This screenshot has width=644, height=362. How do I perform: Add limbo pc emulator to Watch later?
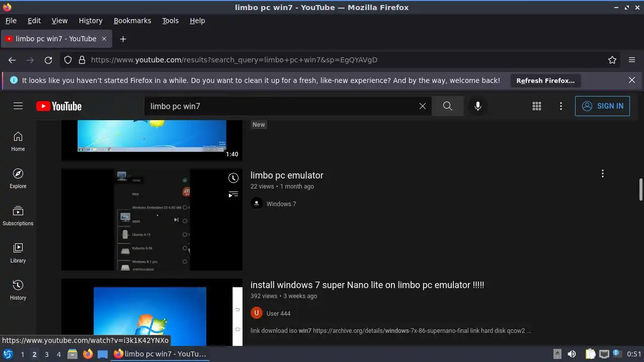pos(233,178)
